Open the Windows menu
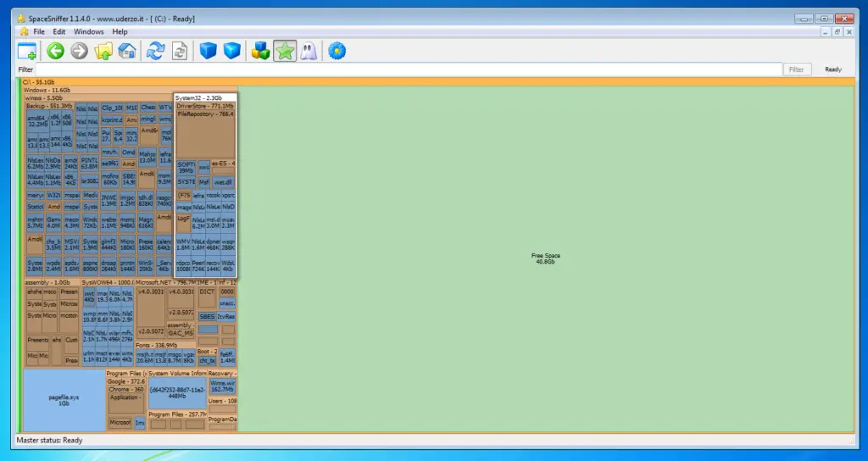This screenshot has width=868, height=461. click(x=88, y=31)
